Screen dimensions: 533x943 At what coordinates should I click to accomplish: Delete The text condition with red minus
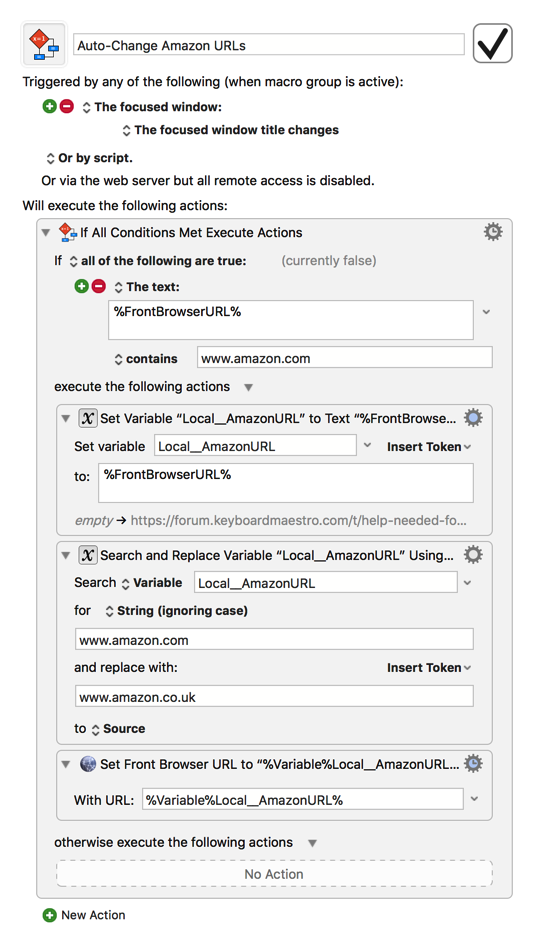point(99,287)
